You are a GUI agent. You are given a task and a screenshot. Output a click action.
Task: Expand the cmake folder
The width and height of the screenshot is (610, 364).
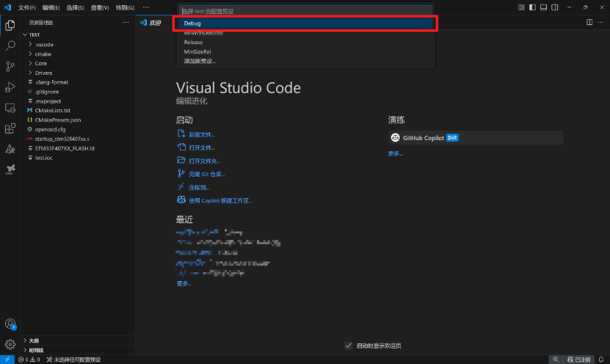[x=78, y=54]
